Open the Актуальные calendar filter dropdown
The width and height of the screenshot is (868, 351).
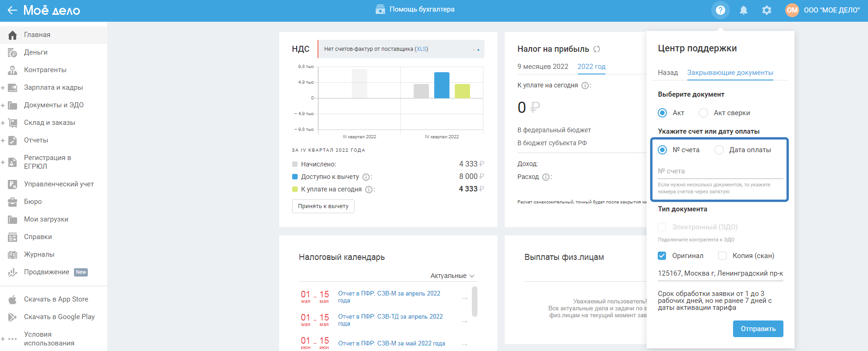tap(452, 276)
